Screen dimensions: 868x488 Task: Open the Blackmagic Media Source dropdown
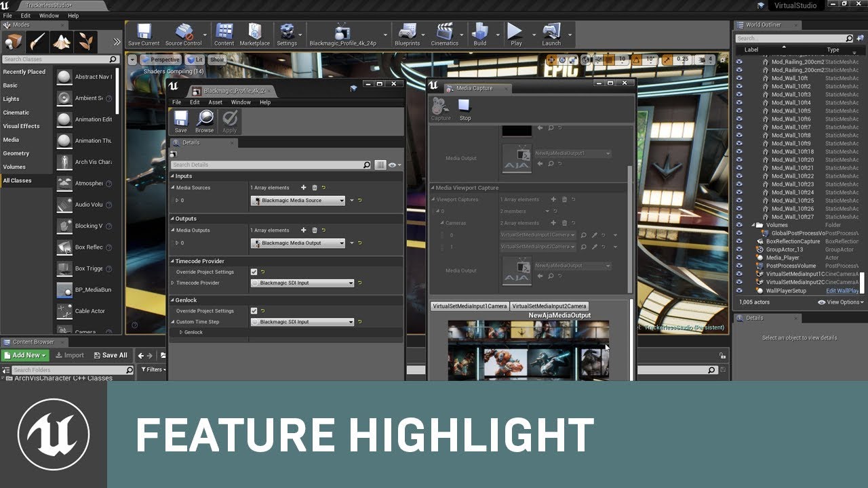click(x=298, y=201)
